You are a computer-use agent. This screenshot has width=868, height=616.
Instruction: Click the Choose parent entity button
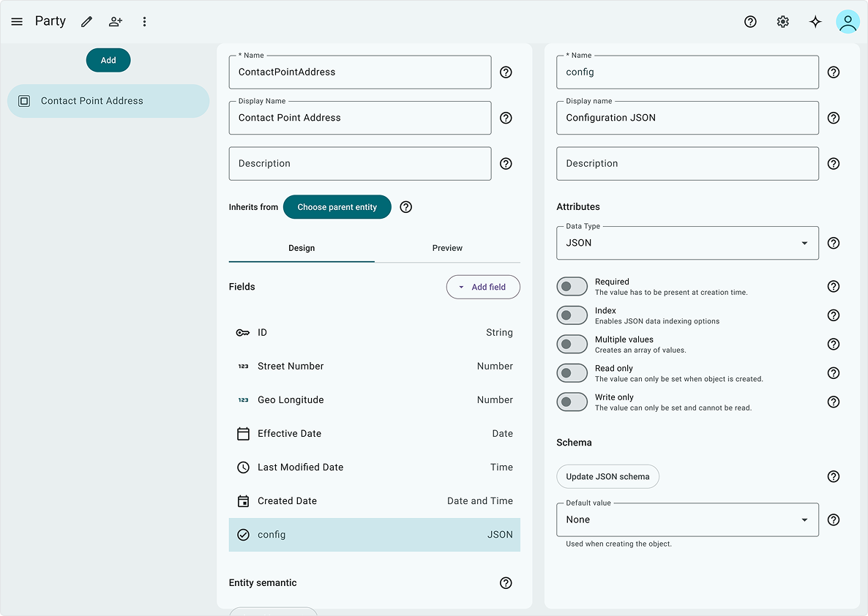pyautogui.click(x=337, y=207)
